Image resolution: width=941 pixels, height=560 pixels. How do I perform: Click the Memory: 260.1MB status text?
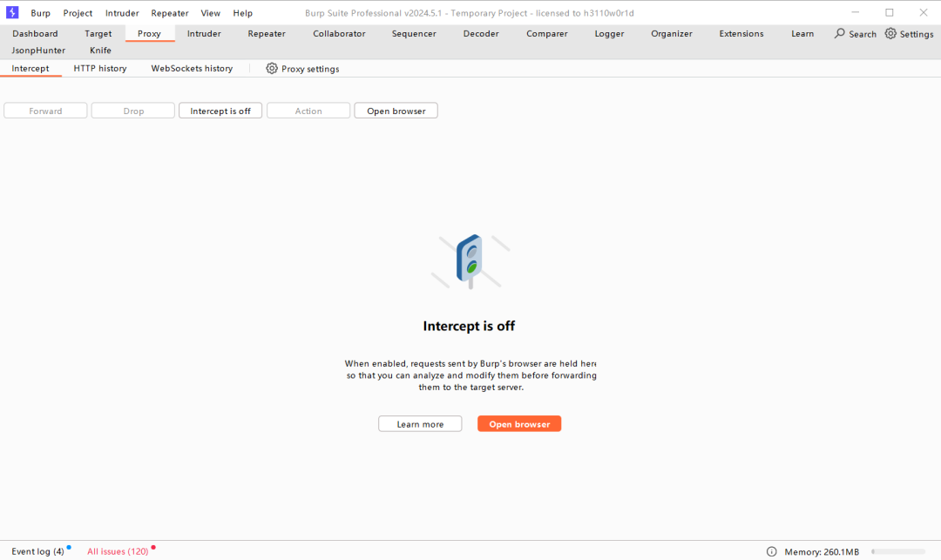coord(822,551)
